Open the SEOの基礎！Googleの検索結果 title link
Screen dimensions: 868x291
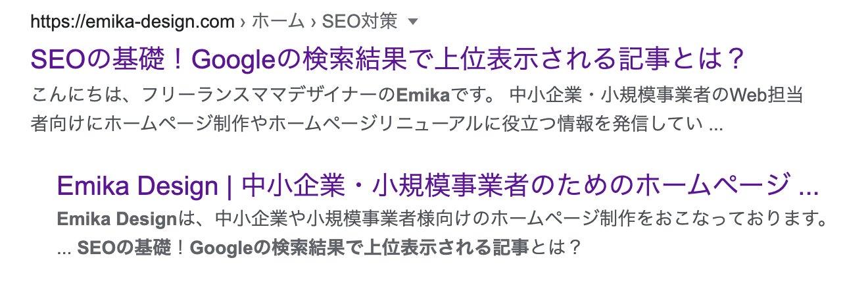pos(387,61)
